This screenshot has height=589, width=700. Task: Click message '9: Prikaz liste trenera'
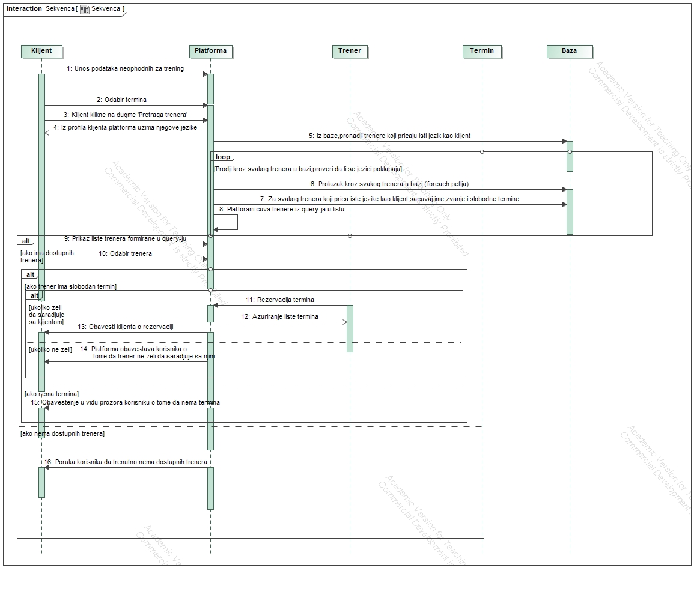[126, 239]
